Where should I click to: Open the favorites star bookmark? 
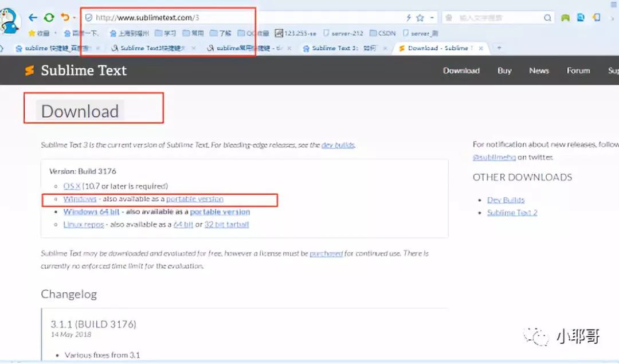tap(39, 33)
